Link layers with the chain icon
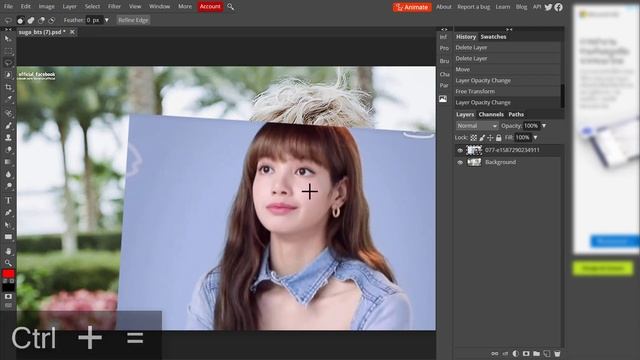Viewport: 640px width, 360px height. point(495,353)
